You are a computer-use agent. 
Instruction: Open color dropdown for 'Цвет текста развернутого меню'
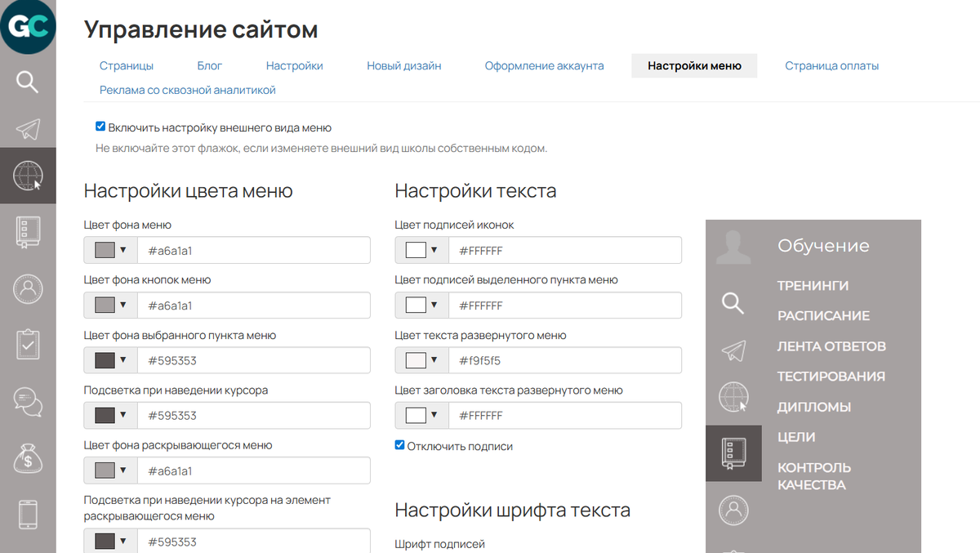[x=421, y=360]
